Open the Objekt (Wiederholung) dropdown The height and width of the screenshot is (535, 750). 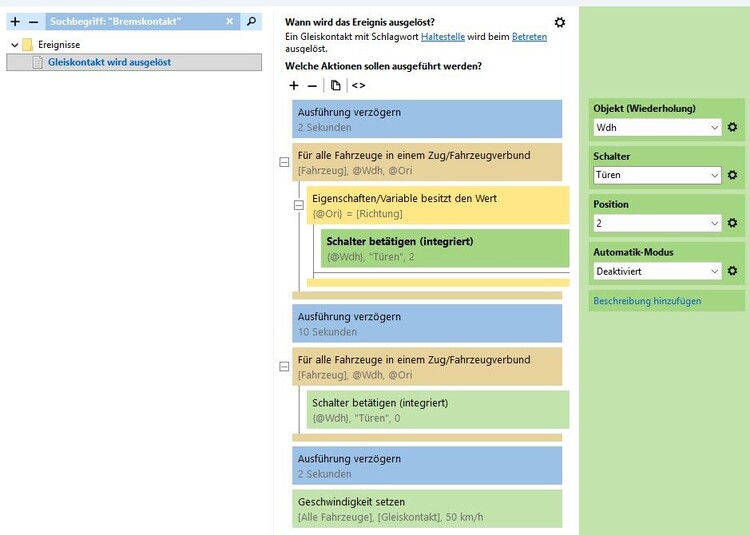656,128
